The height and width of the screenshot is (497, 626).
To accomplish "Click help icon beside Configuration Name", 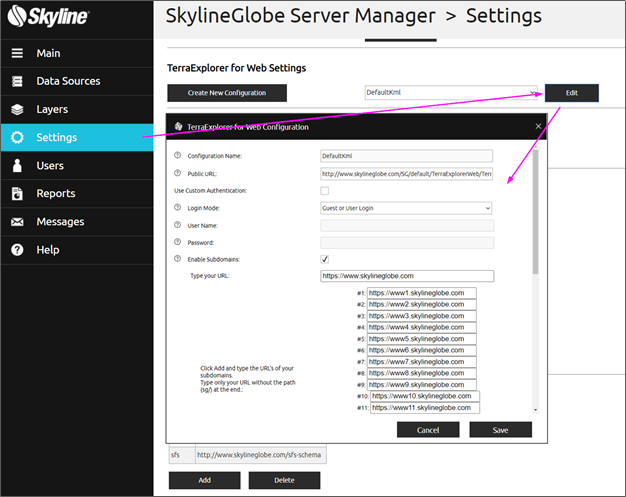I will pos(178,155).
